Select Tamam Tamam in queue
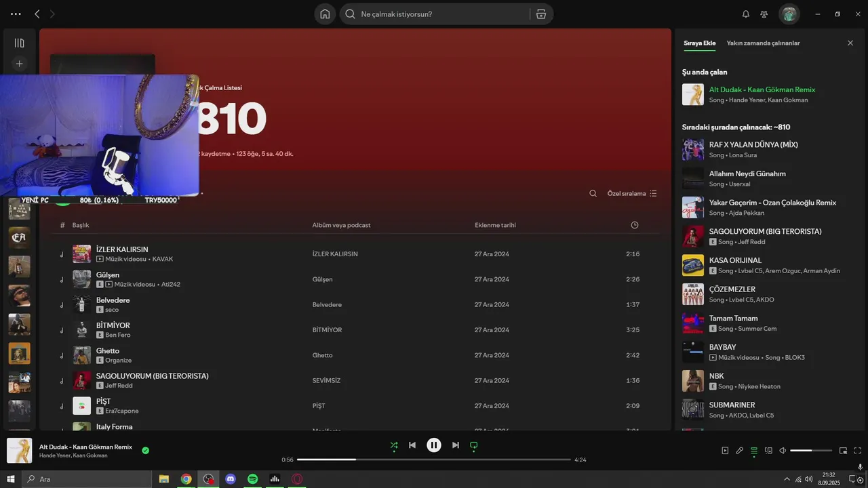This screenshot has width=868, height=488. click(768, 323)
